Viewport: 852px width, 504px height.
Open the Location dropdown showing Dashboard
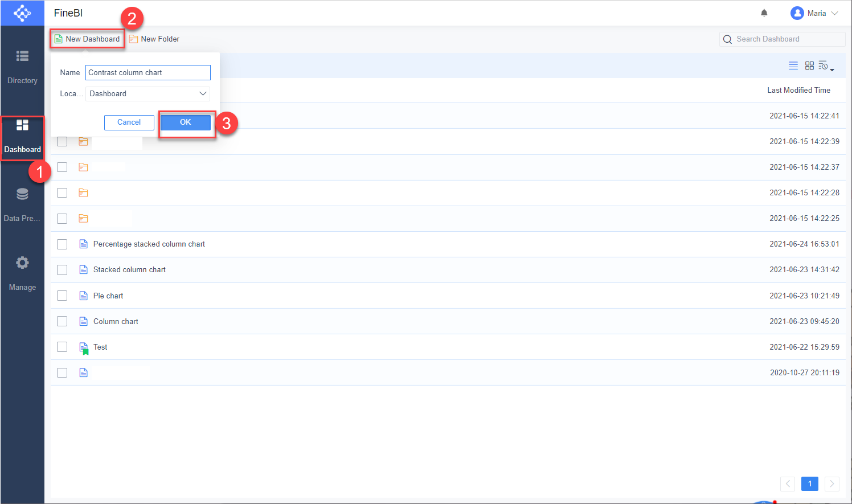point(148,93)
